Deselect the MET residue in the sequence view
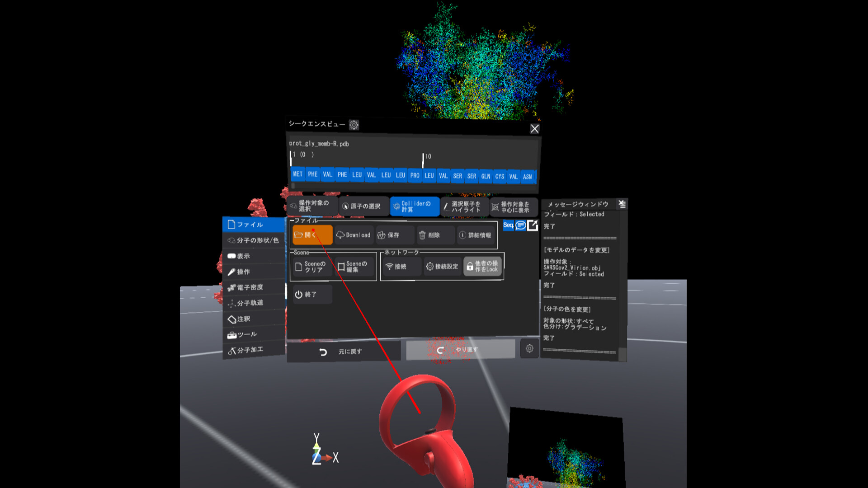The height and width of the screenshot is (488, 868). (298, 175)
